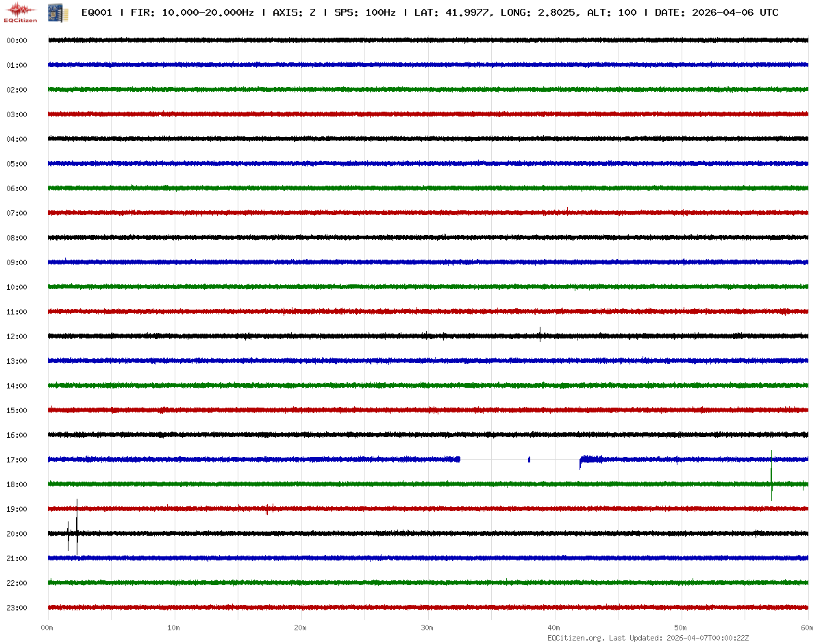Open the EQCitizen.org footer link
Screen dimensions: 822x644
pos(575,638)
